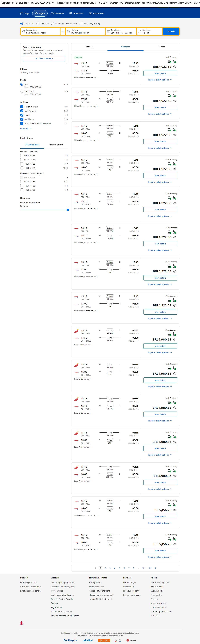
Task: Go to the next results page arrow
Action: tap(156, 568)
